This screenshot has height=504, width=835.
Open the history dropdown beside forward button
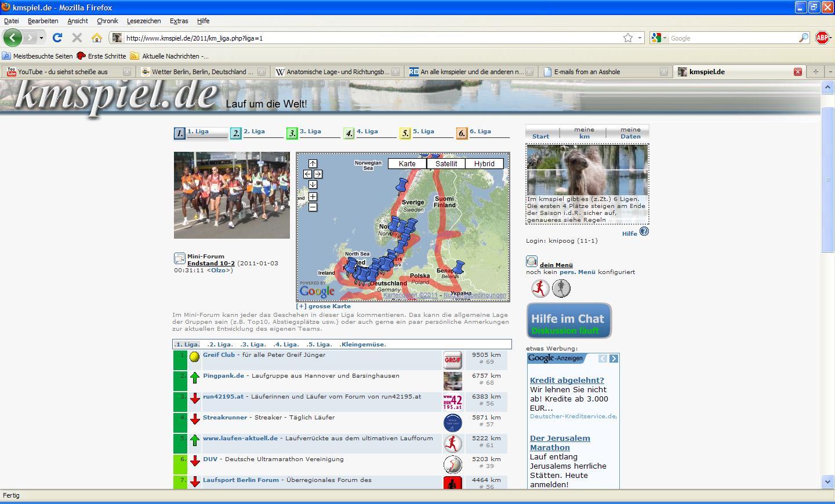(x=41, y=38)
